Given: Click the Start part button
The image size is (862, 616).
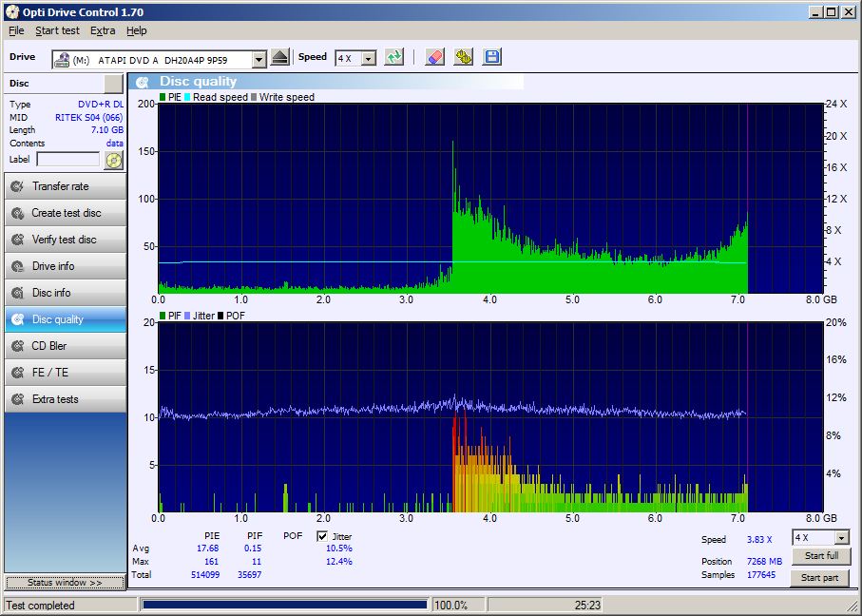Looking at the screenshot, I should 819,578.
